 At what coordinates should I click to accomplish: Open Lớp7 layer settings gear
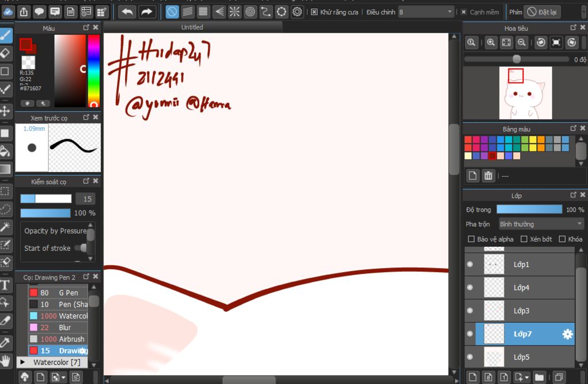[567, 334]
